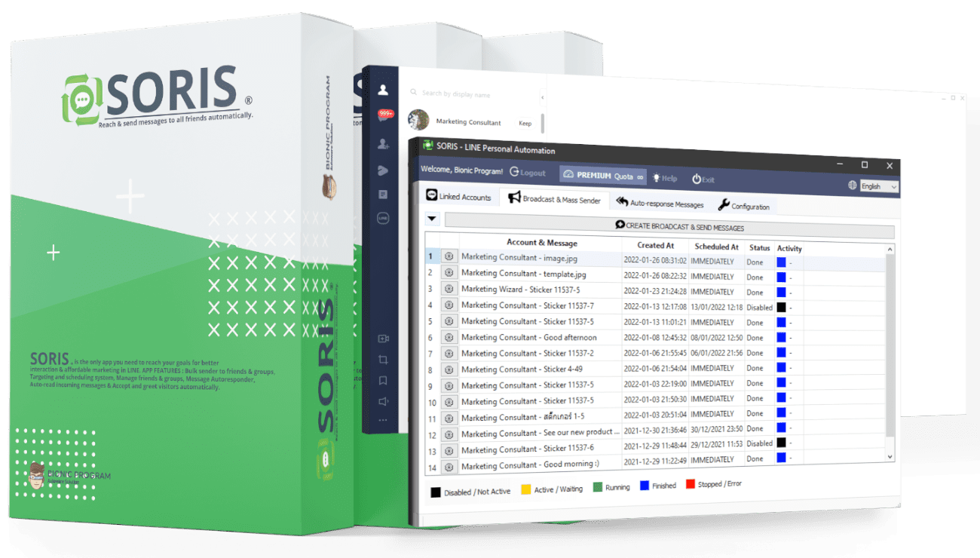Click Welcome, Bionic Program! text
980x558 pixels.
[461, 170]
